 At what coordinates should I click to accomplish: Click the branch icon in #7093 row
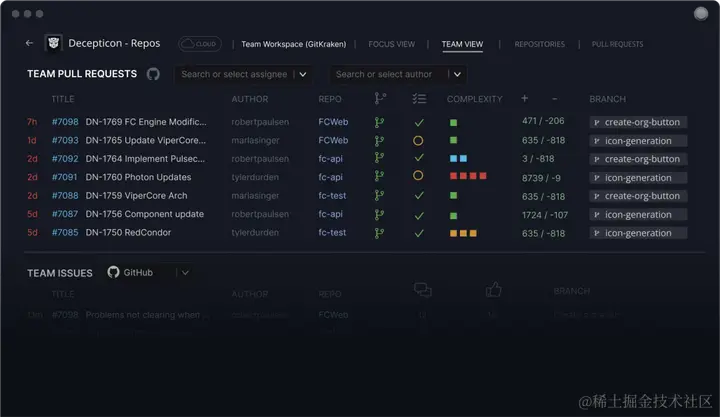[x=379, y=141]
